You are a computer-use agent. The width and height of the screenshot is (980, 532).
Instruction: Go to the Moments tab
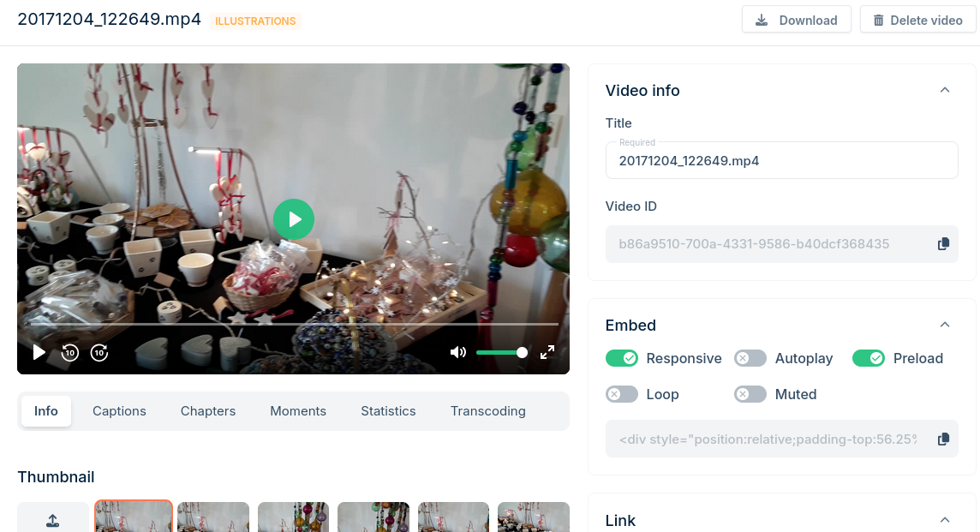point(298,411)
